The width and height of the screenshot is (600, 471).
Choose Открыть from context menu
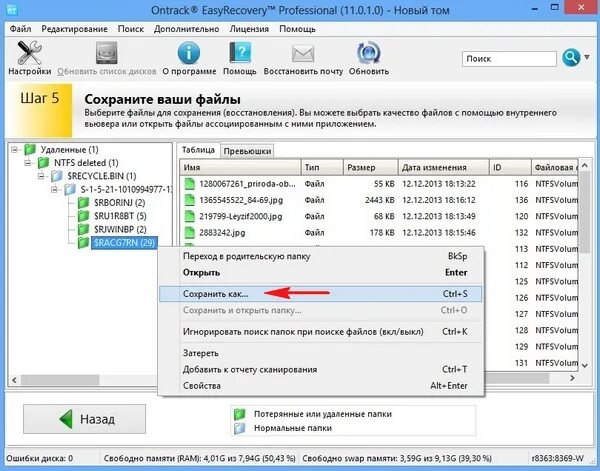pos(321,273)
